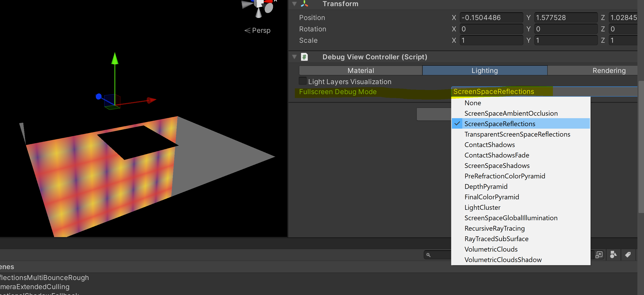Click the project search magnifier icon
Screen dimensions: 644x295
(x=428, y=255)
